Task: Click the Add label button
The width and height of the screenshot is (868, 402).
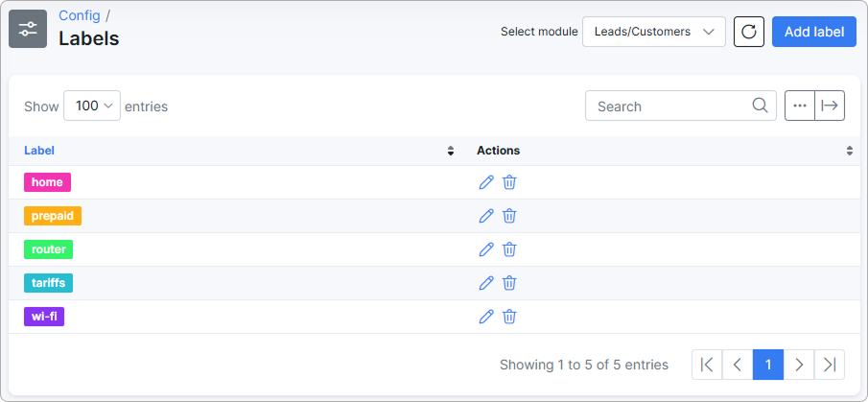Action: [814, 32]
